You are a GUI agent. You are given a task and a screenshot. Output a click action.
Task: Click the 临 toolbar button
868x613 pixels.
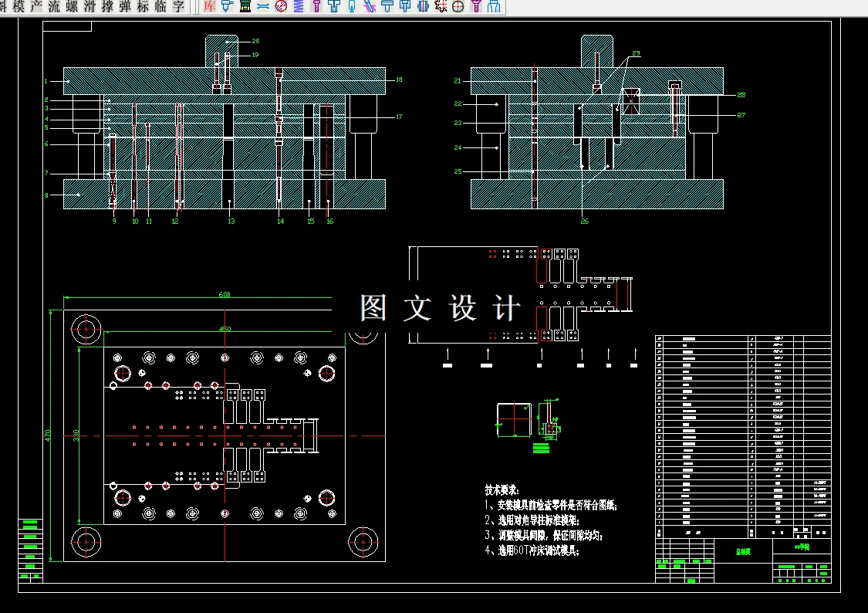160,7
